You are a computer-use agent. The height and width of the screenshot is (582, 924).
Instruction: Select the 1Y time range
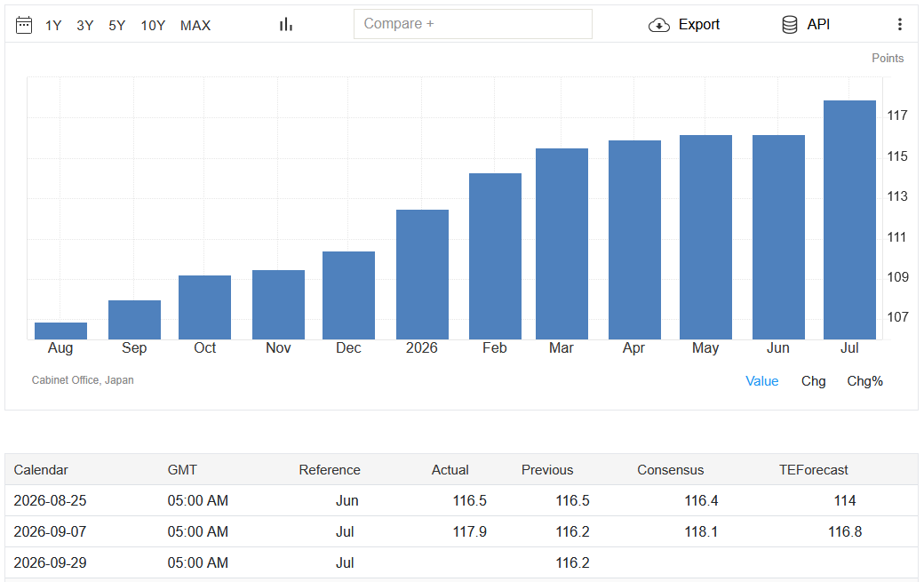[53, 26]
